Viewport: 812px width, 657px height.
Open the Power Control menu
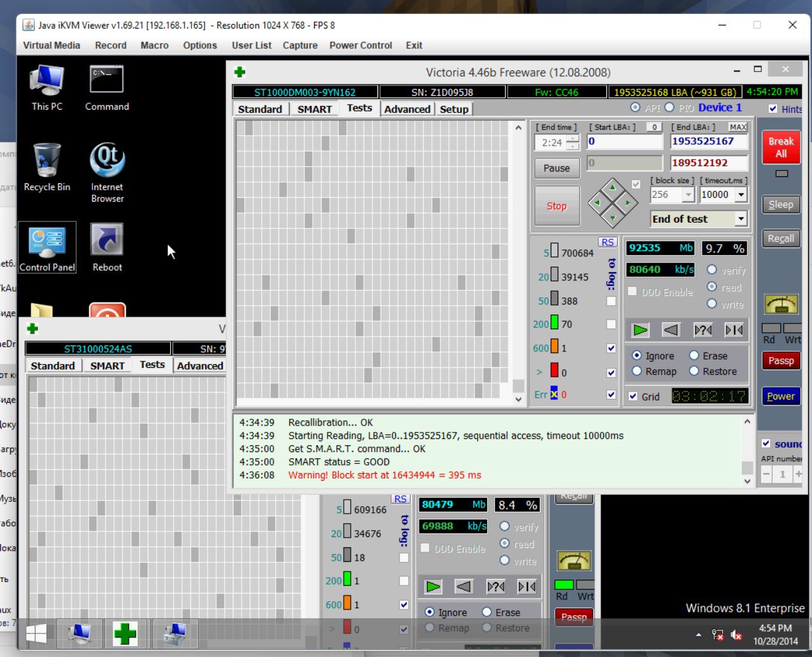360,45
